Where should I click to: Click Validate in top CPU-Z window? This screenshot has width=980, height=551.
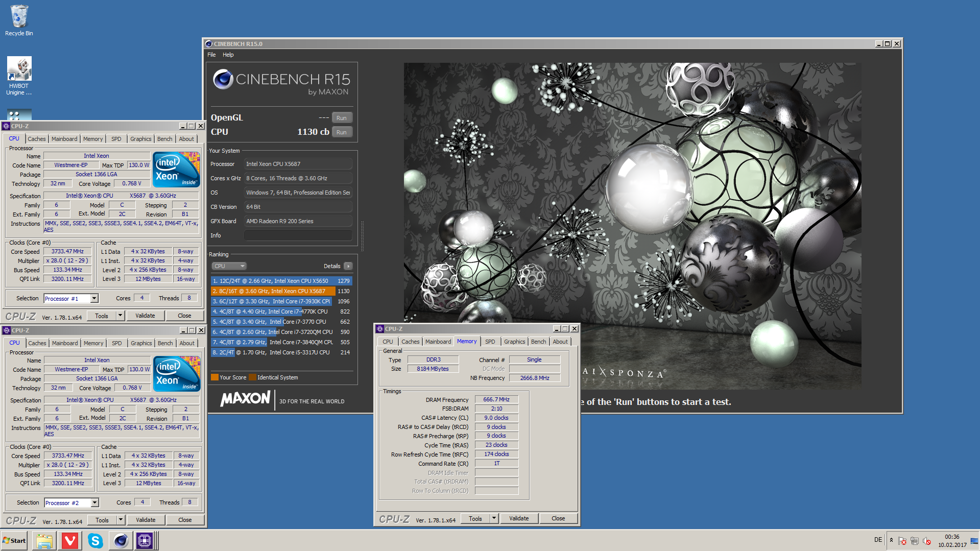145,316
